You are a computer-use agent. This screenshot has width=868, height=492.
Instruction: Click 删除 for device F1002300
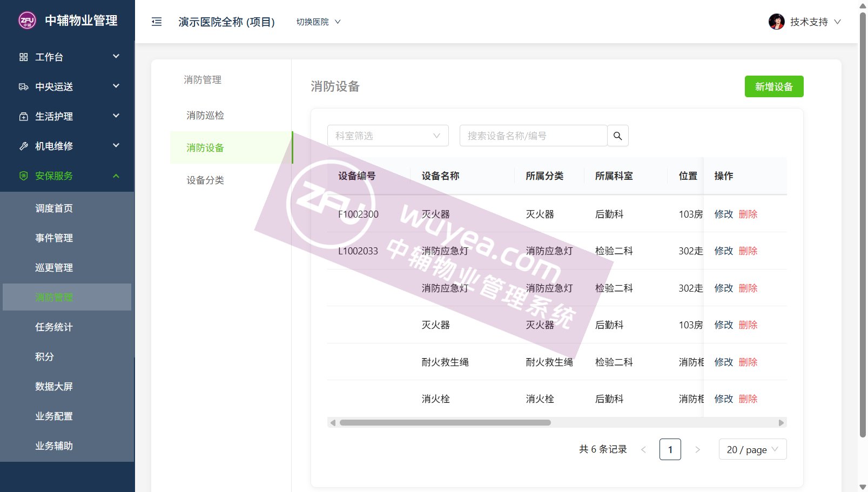pos(748,214)
